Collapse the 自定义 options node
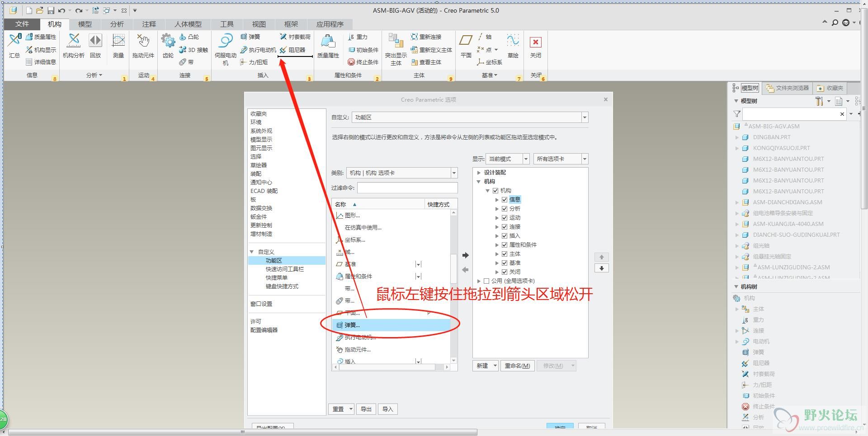The image size is (868, 436). pyautogui.click(x=252, y=252)
